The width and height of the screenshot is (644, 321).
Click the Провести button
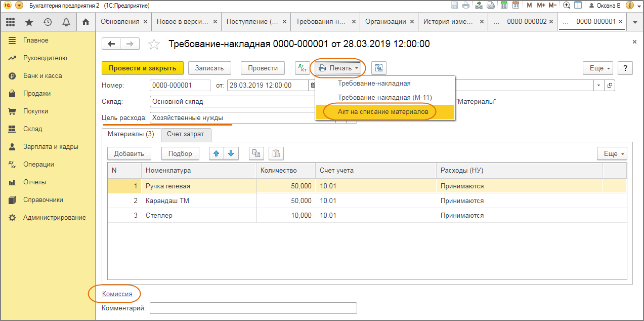[x=263, y=68]
